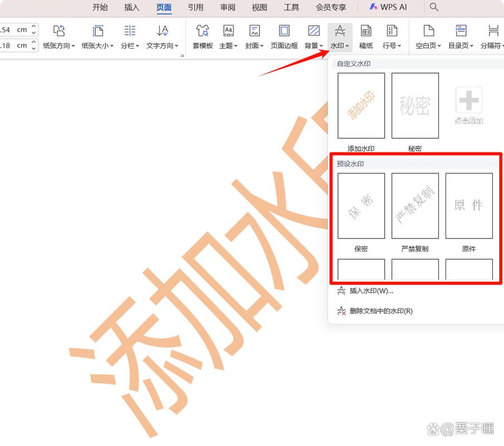
Task: Open the search magnifier icon
Action: pos(434,7)
